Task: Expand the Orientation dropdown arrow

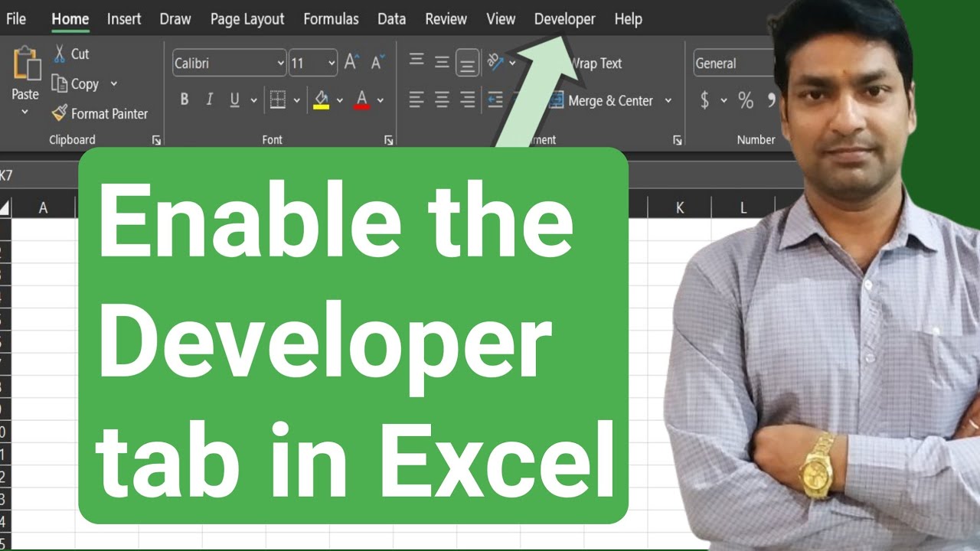Action: (x=513, y=64)
